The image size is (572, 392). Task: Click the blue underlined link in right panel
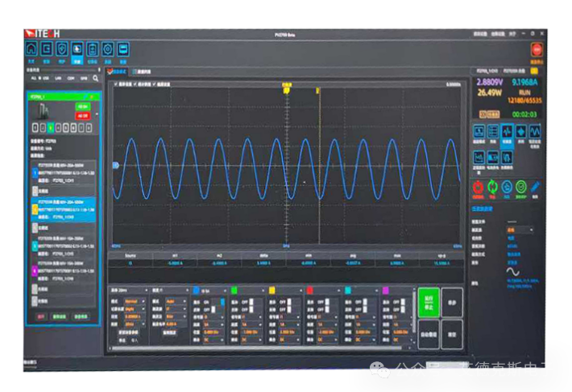coord(482,208)
